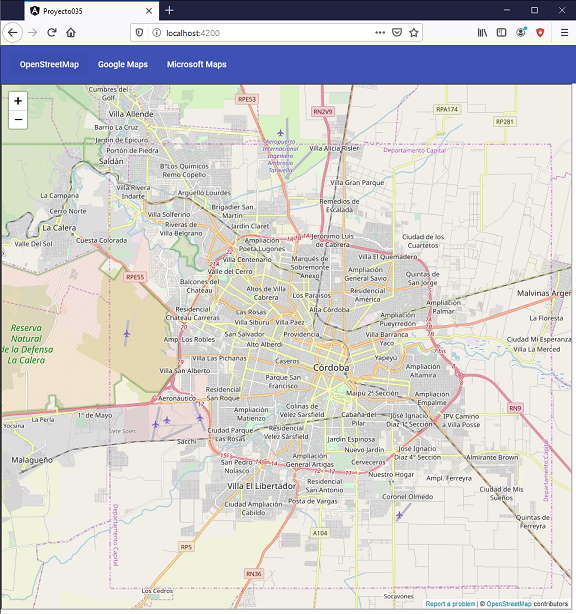Click the Coronel Olmedo airfield plane symbol

399,515
